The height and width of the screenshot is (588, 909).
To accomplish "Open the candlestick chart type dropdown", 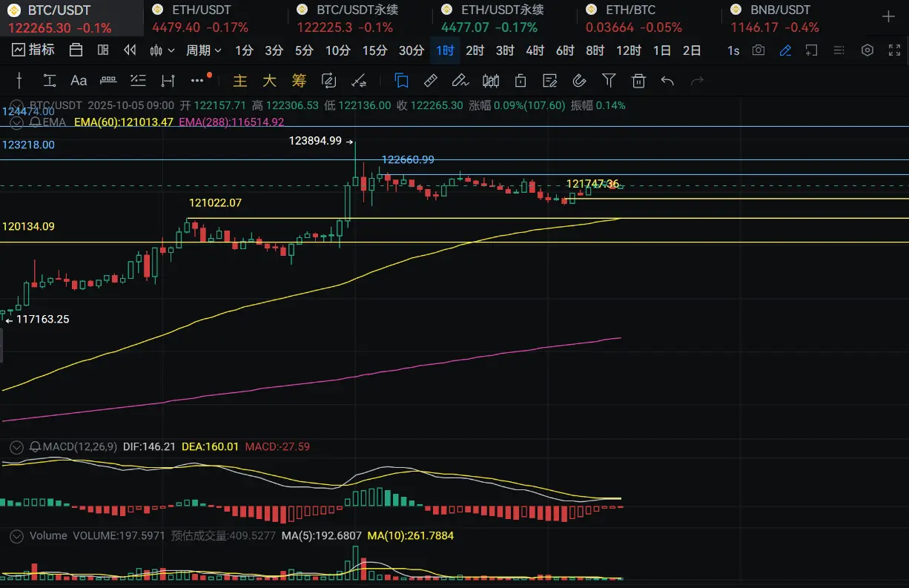I will pos(162,50).
